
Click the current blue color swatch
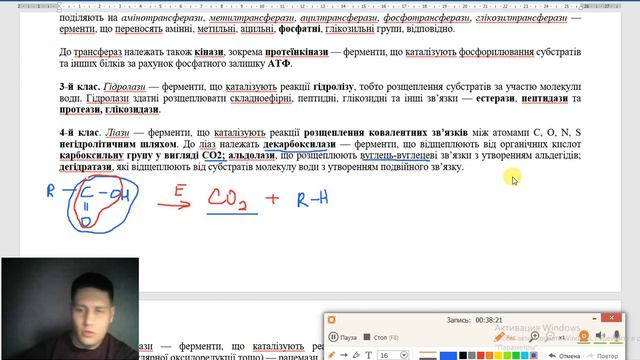pos(448,356)
